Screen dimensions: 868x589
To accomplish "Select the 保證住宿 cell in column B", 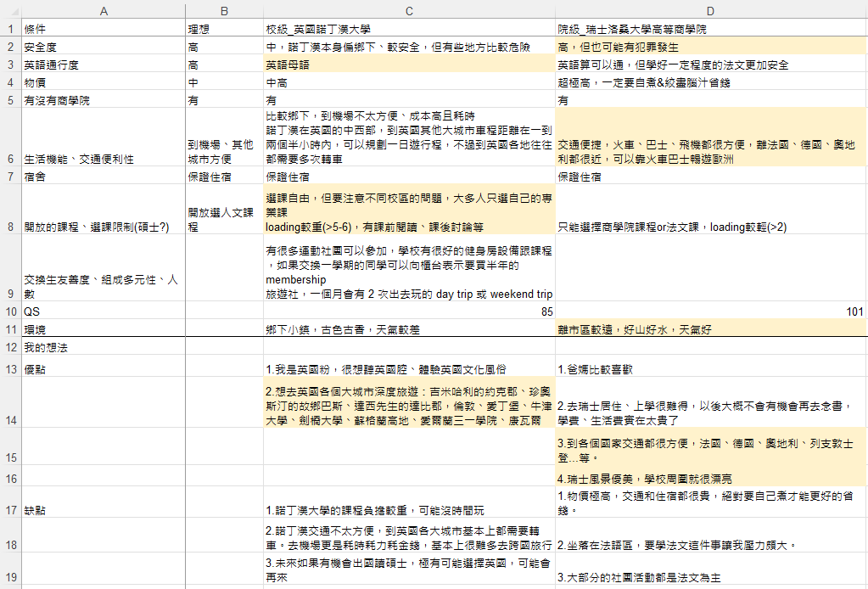I will [224, 176].
